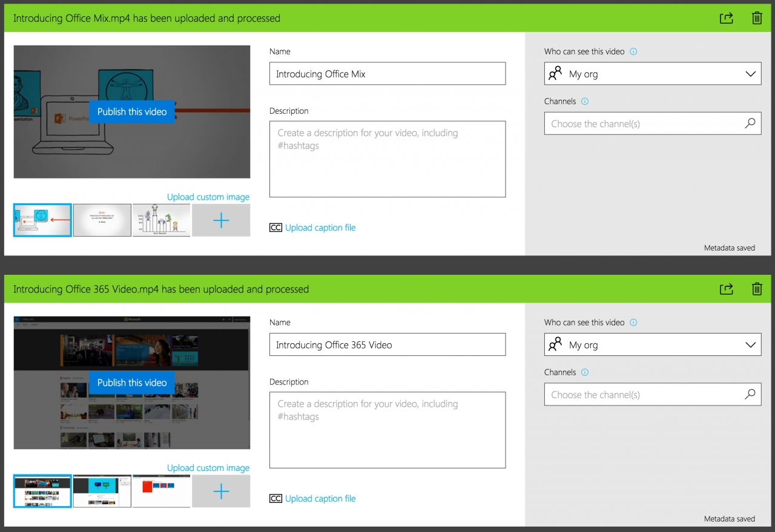Click 'Choose the channel(s)' field for Office 365 Video
The height and width of the screenshot is (532, 775).
[653, 395]
